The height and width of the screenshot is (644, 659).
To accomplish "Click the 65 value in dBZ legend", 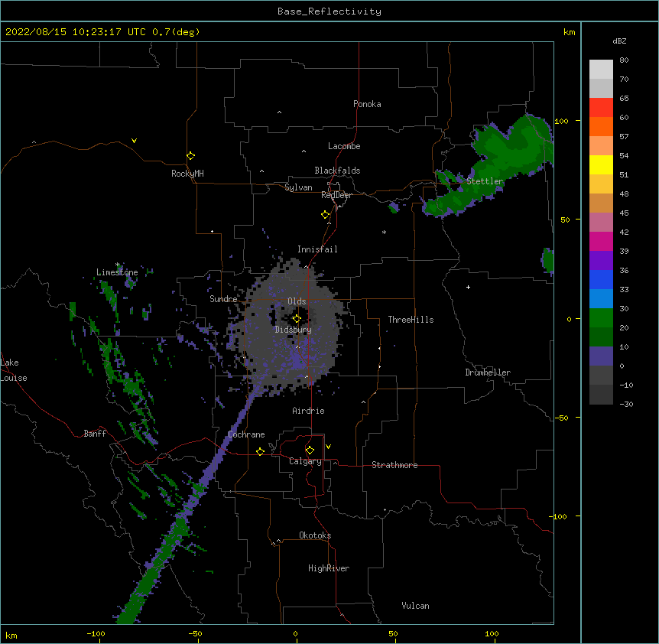I will point(624,99).
